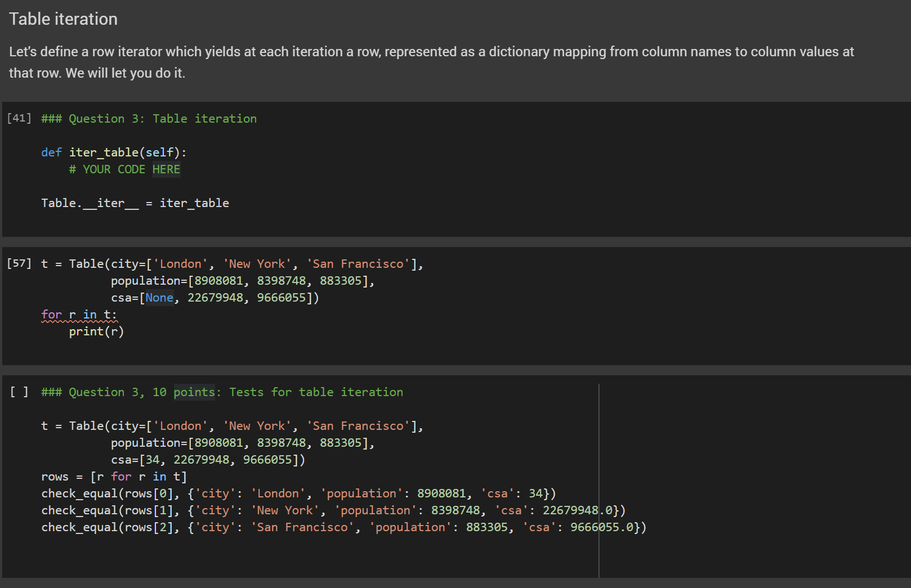The height and width of the screenshot is (588, 911).
Task: Click the "csa=[None, 22679948, 9666055])" line
Action: click(215, 298)
